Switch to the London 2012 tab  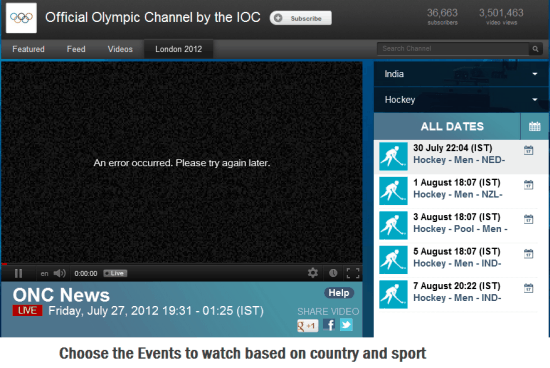[x=179, y=49]
